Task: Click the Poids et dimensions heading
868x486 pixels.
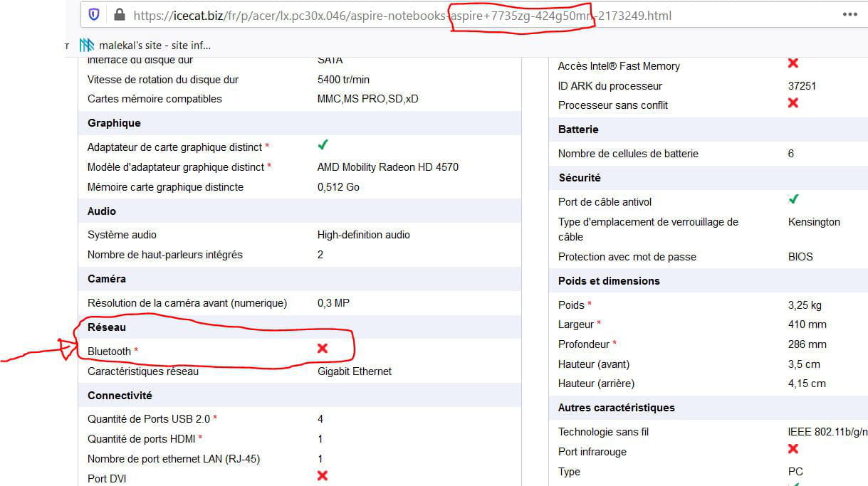Action: [x=609, y=281]
